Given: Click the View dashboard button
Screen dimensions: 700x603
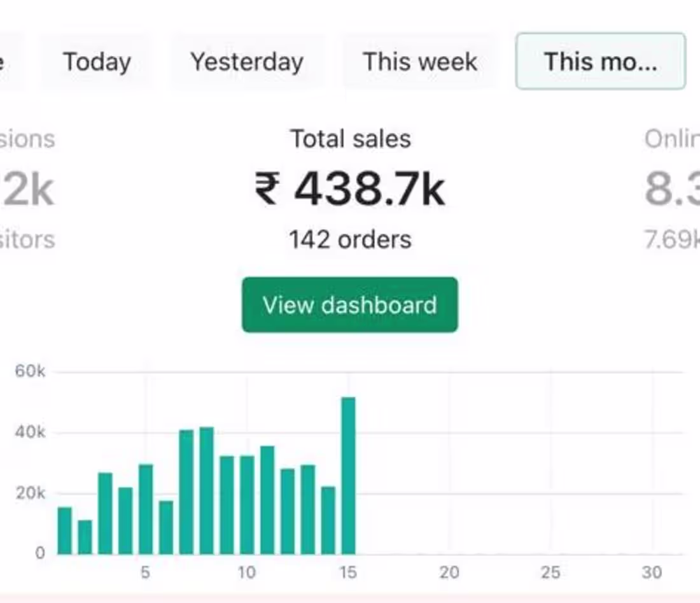Looking at the screenshot, I should tap(349, 304).
